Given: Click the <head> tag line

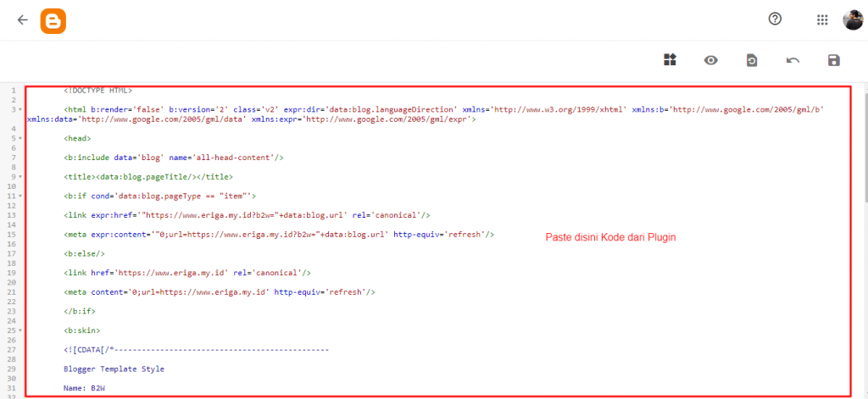Looking at the screenshot, I should 77,138.
